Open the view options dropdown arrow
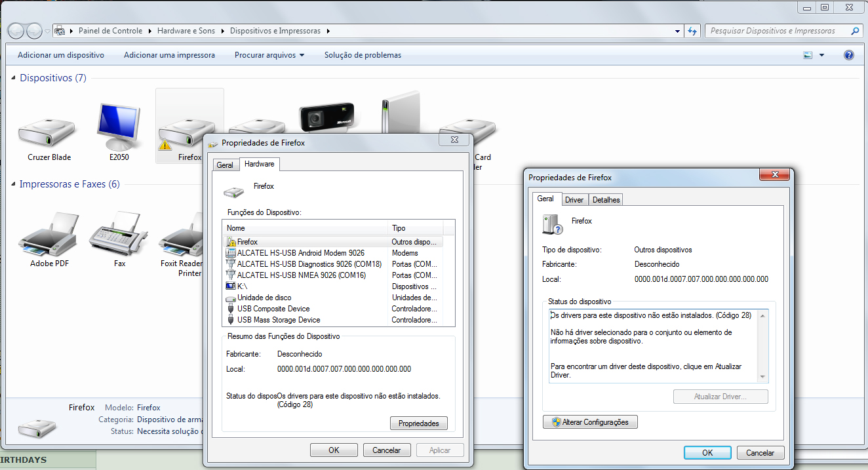The image size is (868, 470). (x=821, y=55)
